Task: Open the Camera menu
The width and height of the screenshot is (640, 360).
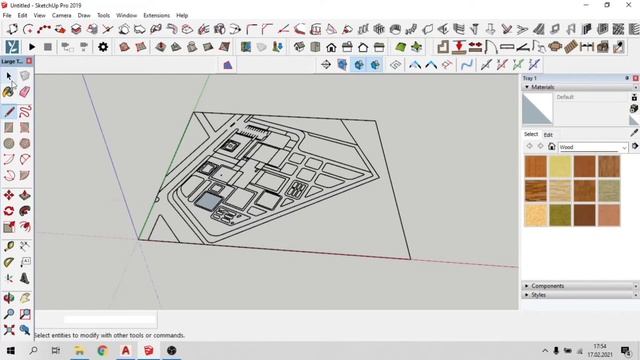Action: (x=62, y=16)
